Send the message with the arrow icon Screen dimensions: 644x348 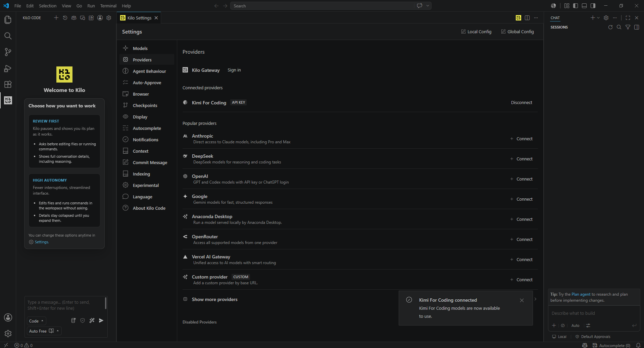pyautogui.click(x=101, y=320)
